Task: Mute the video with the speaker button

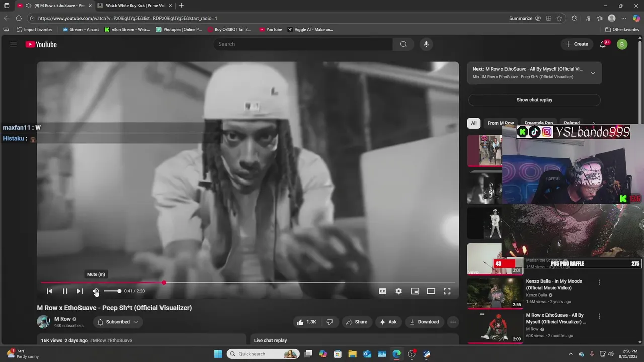Action: [x=95, y=291]
